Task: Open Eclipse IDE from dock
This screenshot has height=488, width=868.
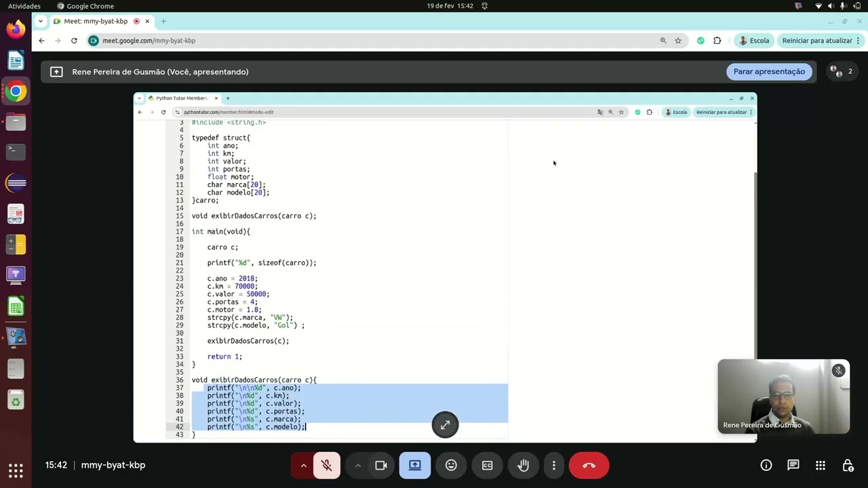Action: click(x=16, y=183)
